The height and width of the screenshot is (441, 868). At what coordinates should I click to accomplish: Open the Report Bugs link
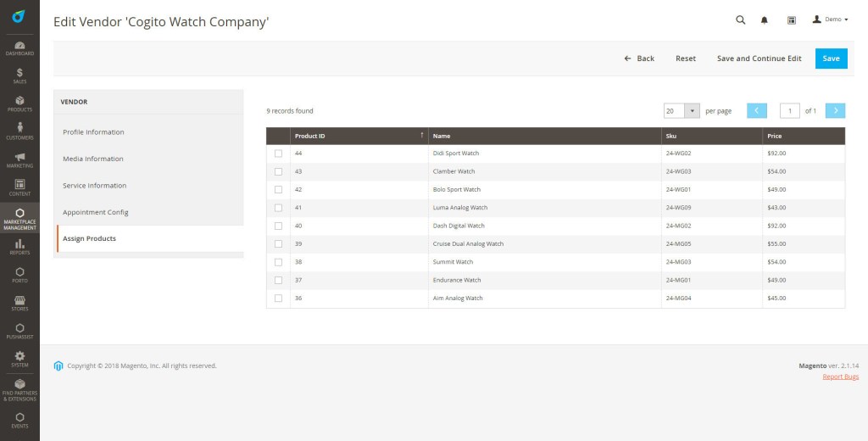pyautogui.click(x=840, y=377)
